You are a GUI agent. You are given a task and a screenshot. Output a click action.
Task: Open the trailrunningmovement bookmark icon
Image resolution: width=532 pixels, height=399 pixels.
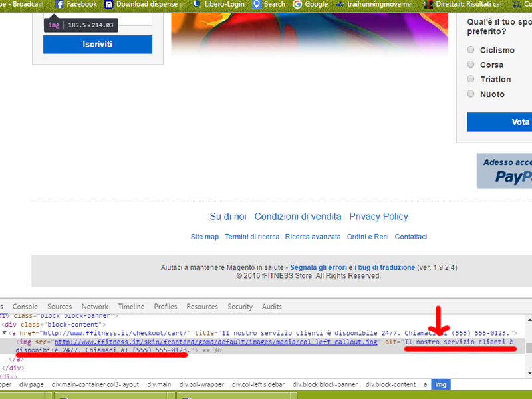341,4
